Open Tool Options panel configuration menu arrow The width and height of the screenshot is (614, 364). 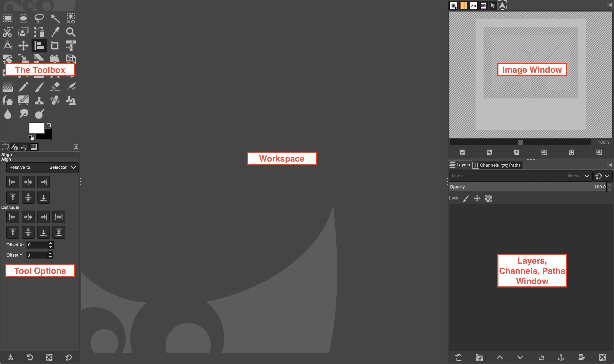(76, 147)
